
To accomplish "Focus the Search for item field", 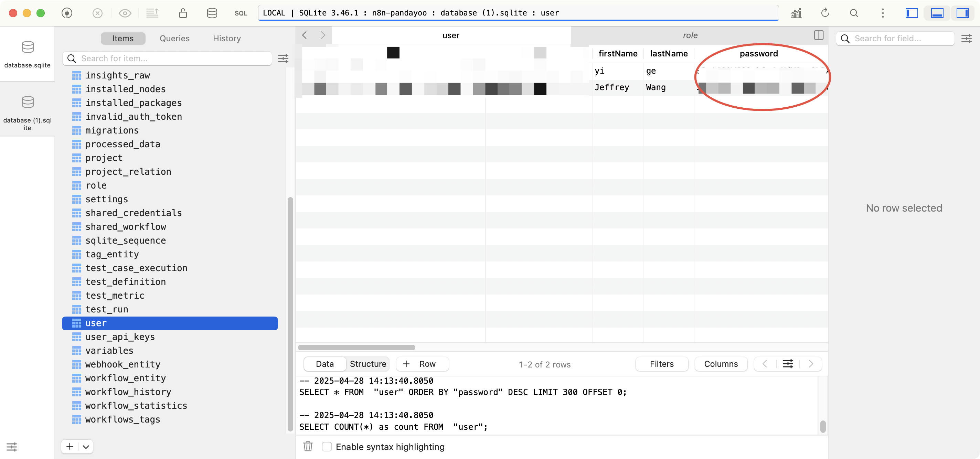I will (167, 58).
